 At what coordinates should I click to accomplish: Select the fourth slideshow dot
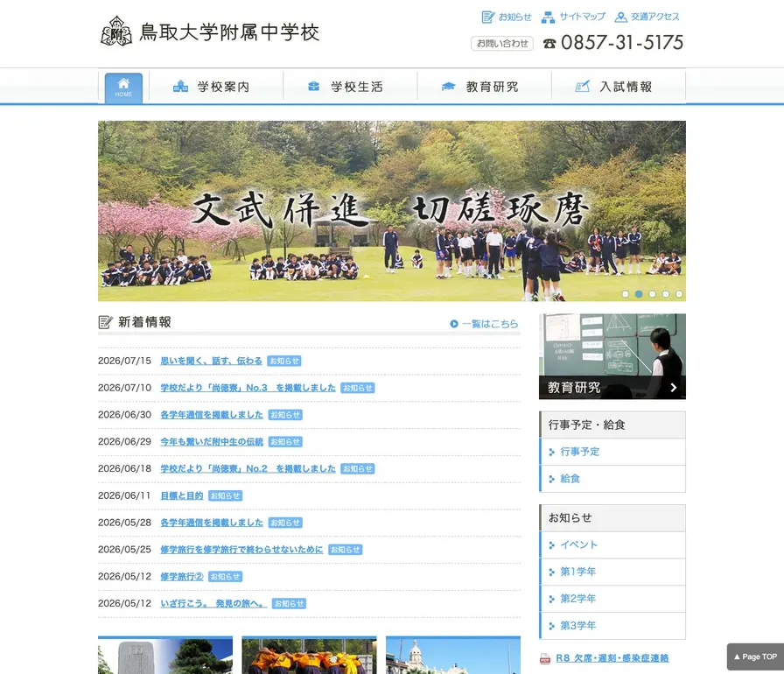(666, 294)
